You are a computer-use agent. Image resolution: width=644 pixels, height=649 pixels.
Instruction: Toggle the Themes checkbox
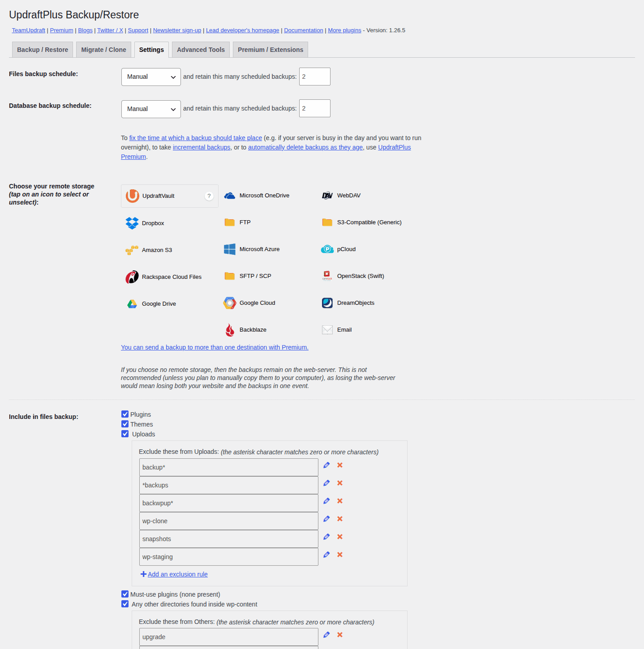tap(125, 424)
